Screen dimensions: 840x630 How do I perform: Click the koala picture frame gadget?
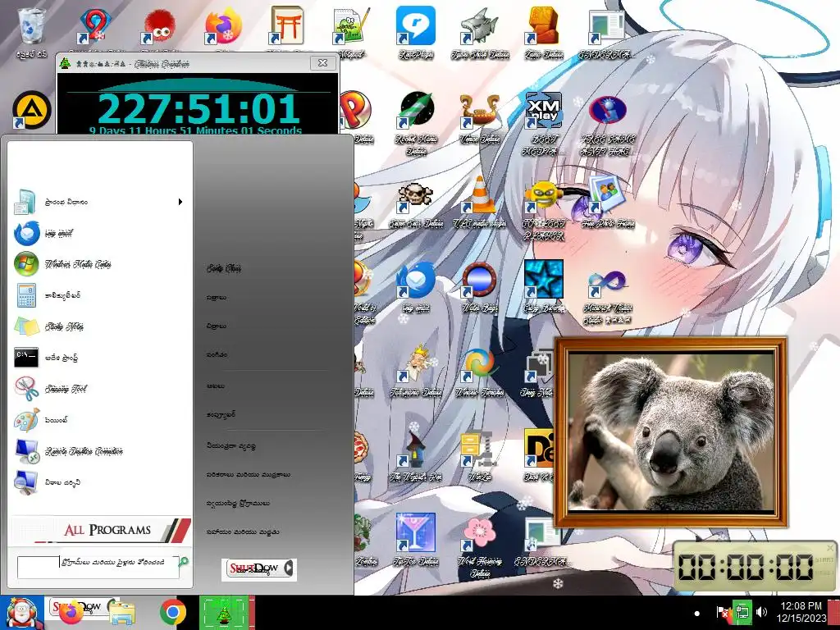pyautogui.click(x=671, y=433)
